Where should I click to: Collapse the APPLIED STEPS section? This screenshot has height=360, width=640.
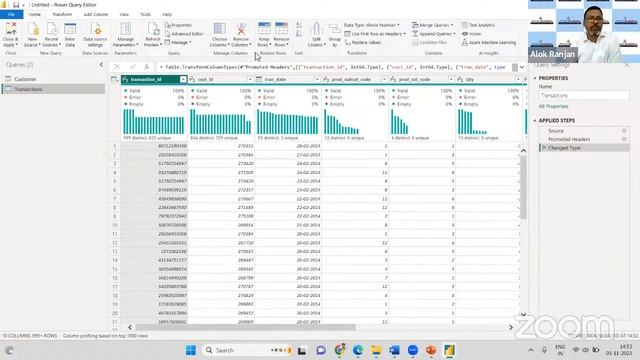535,120
